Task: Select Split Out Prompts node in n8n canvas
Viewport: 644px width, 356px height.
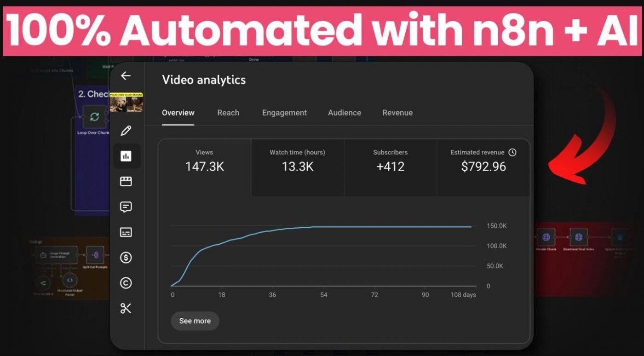Action: pyautogui.click(x=95, y=255)
